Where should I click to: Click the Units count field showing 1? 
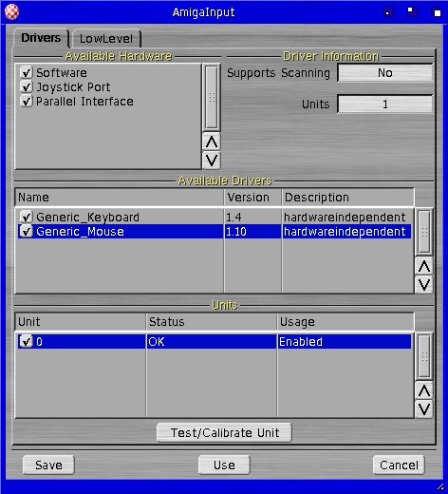click(x=385, y=104)
